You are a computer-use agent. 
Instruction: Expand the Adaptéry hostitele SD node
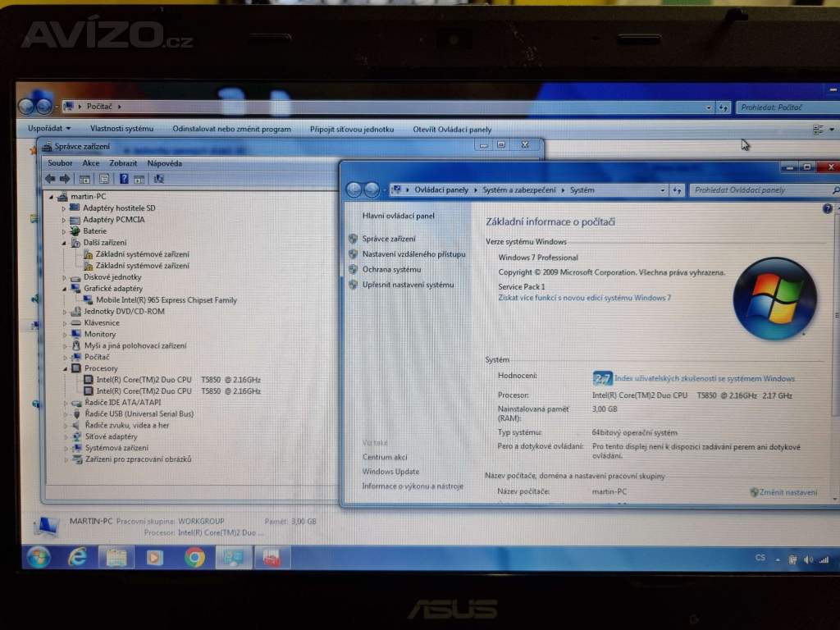pyautogui.click(x=64, y=208)
